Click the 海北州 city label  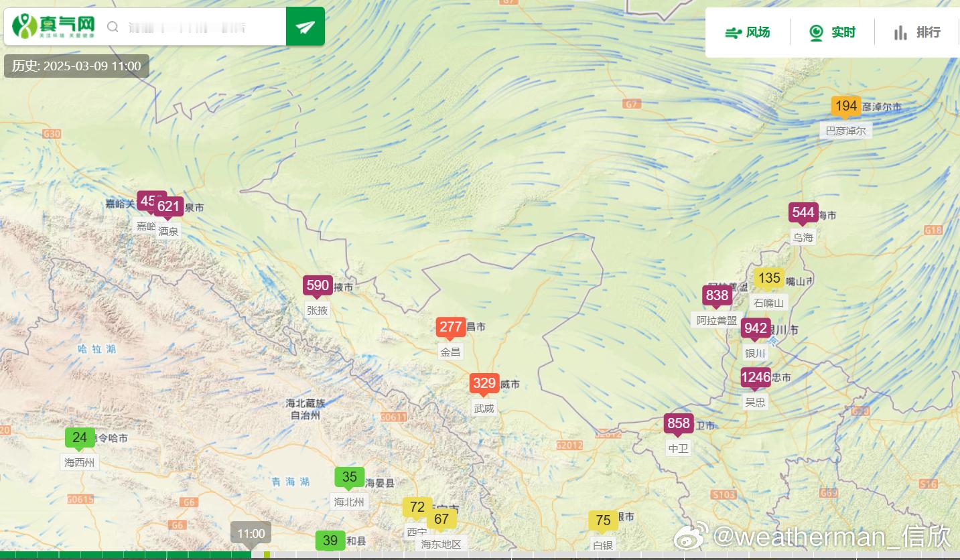[x=350, y=502]
